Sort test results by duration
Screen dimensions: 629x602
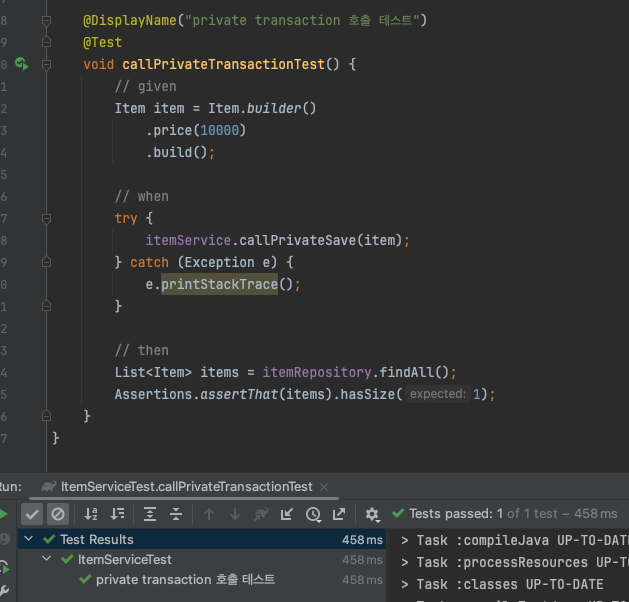coord(117,514)
